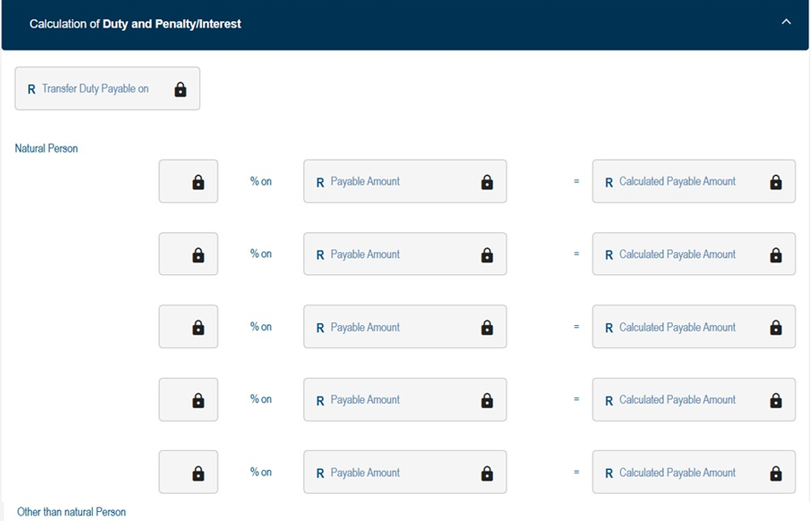The width and height of the screenshot is (812, 521).
Task: Click the Transfer Duty Payable on field
Action: pos(96,89)
